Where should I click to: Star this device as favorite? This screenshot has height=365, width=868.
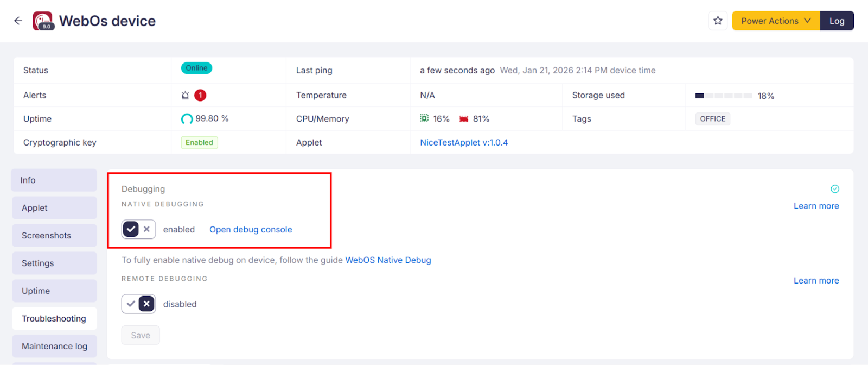pyautogui.click(x=718, y=21)
